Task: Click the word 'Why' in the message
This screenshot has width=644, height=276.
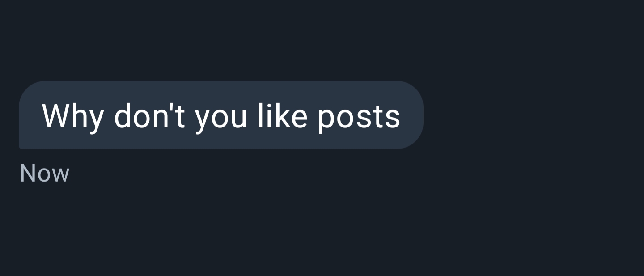Action: point(73,116)
